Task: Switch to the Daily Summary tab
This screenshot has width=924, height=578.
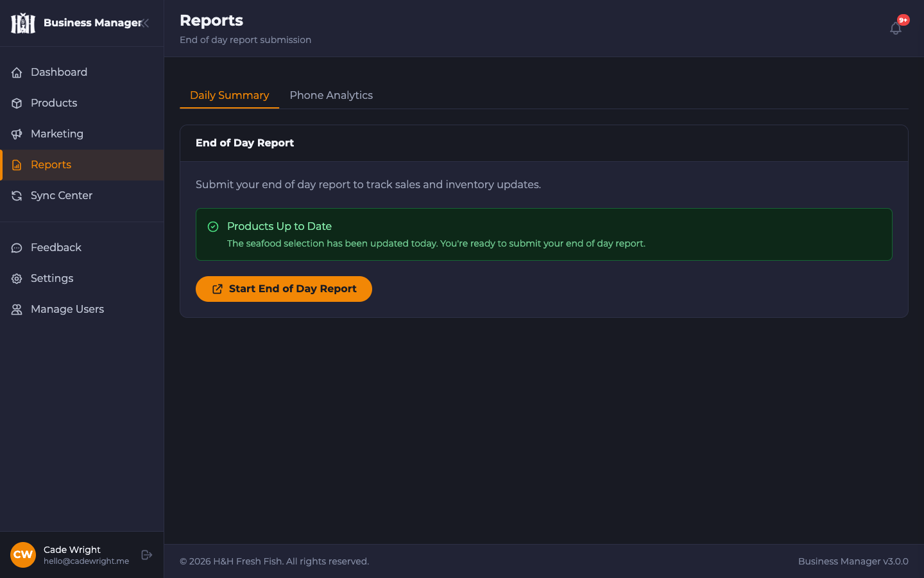Action: point(229,95)
